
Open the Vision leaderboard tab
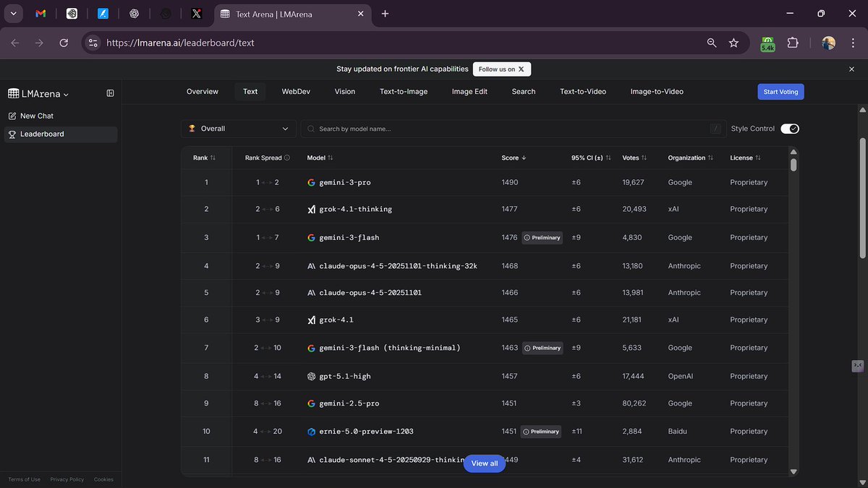click(345, 92)
